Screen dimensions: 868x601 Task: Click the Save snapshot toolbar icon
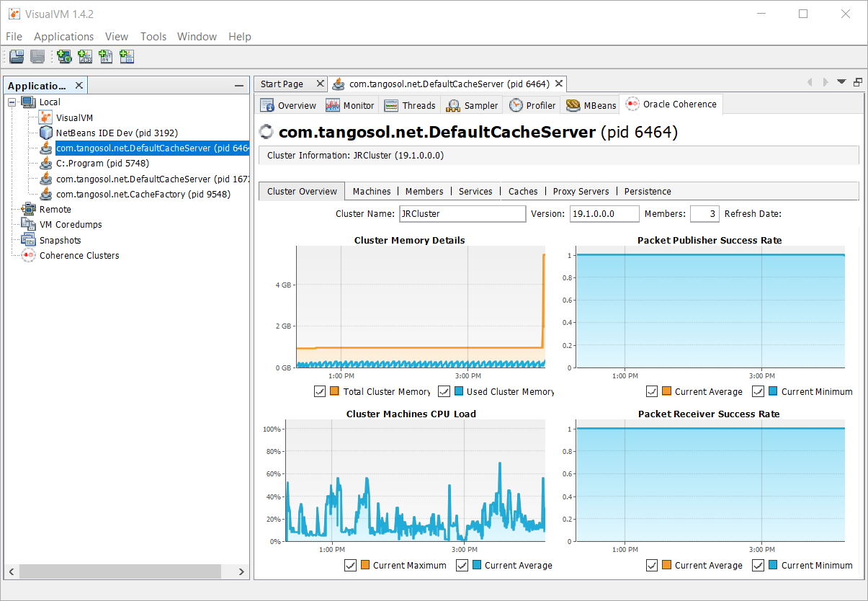click(x=37, y=56)
